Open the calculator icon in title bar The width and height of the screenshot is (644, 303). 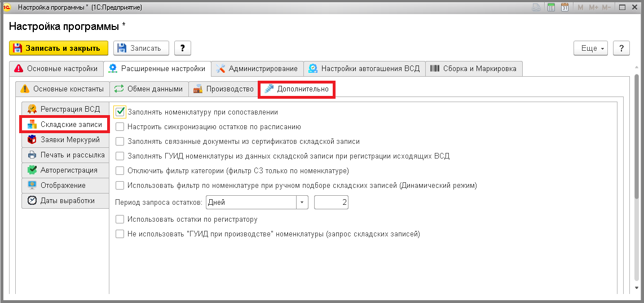pos(552,7)
